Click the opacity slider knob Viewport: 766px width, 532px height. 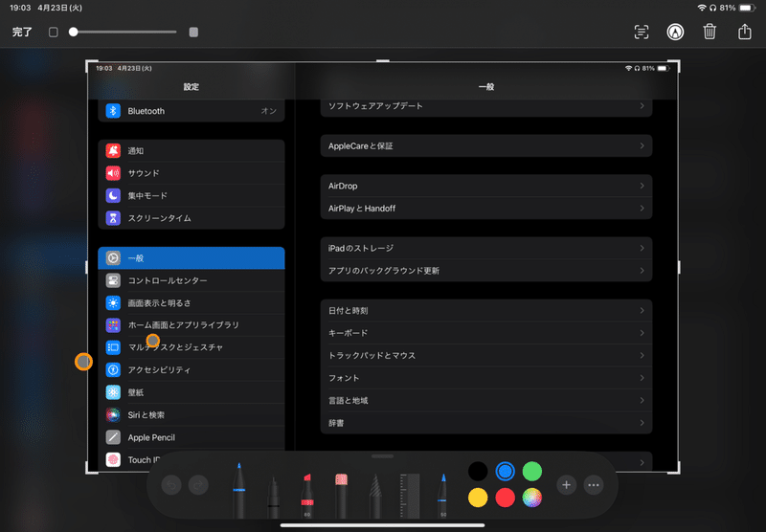coord(74,33)
